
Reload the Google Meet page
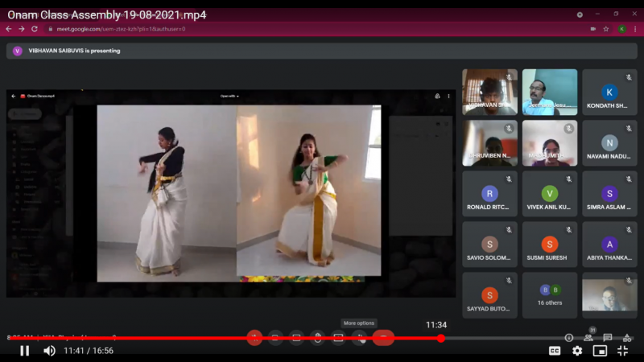coord(35,29)
